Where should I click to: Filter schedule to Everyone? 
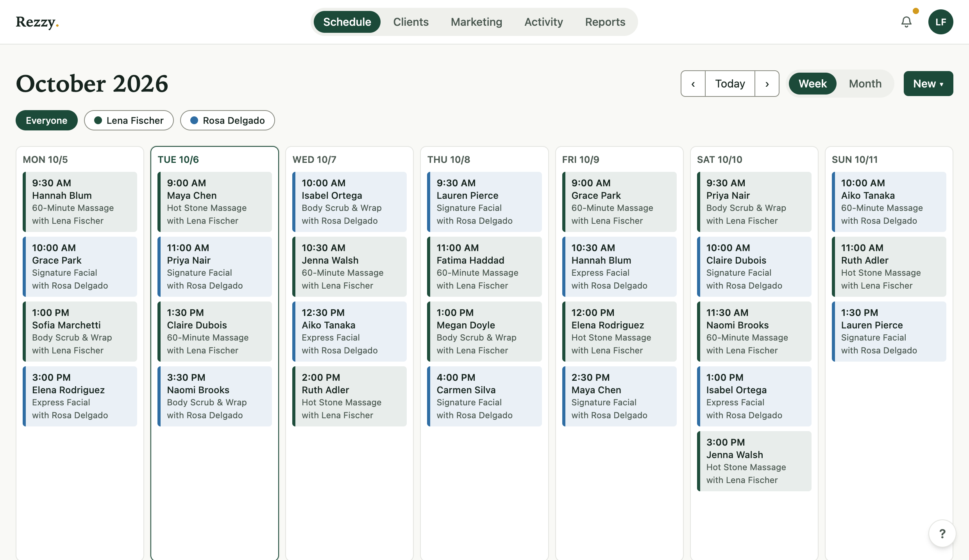point(46,120)
